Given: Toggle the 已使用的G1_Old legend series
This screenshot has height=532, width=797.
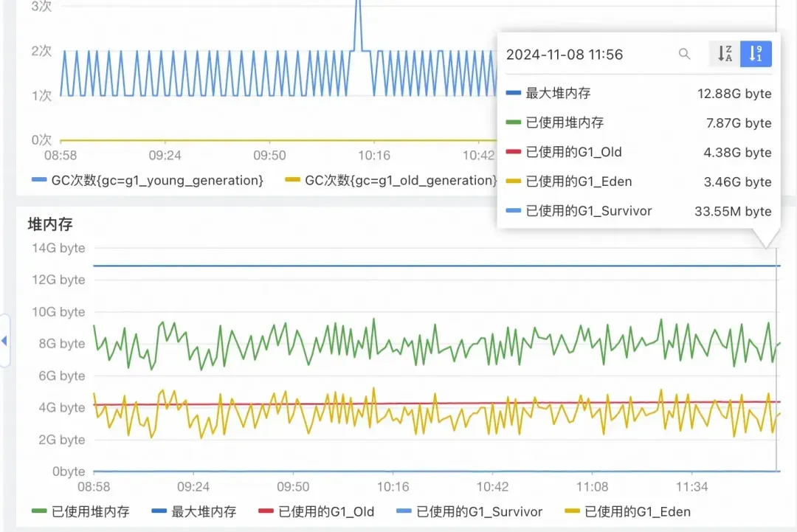Looking at the screenshot, I should 316,511.
